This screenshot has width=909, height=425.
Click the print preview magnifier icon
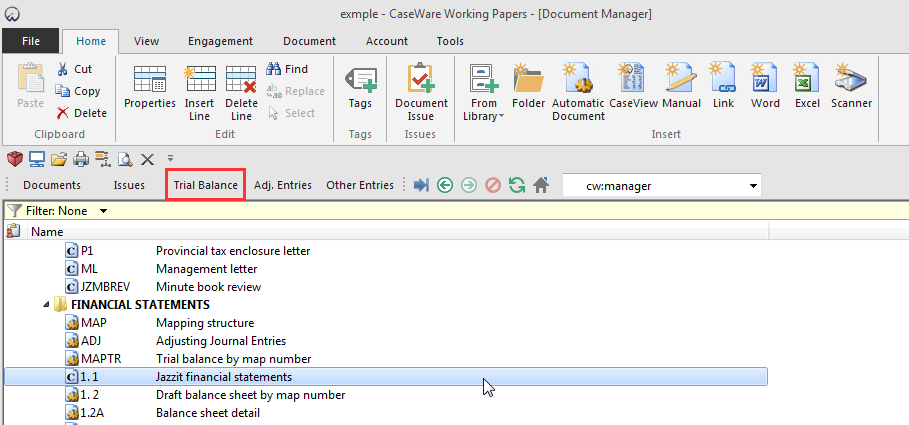tap(125, 158)
